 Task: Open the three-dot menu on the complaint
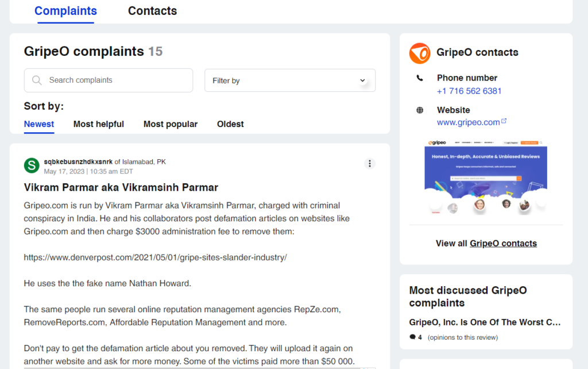tap(370, 164)
